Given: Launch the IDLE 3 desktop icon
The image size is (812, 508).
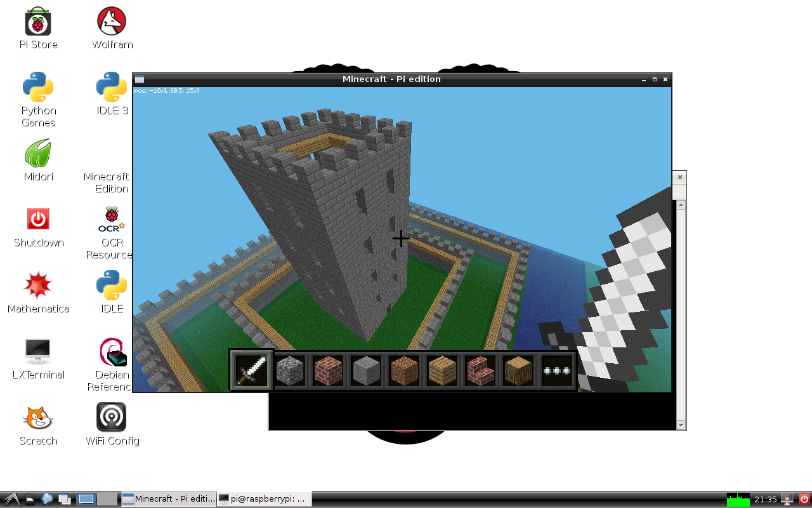Looking at the screenshot, I should (112, 94).
